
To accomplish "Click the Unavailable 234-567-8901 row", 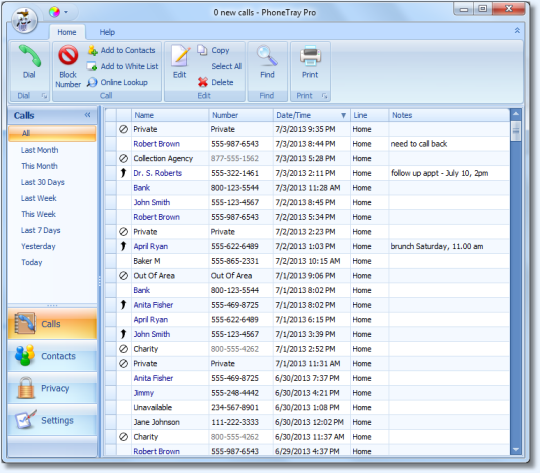I will tap(307, 408).
